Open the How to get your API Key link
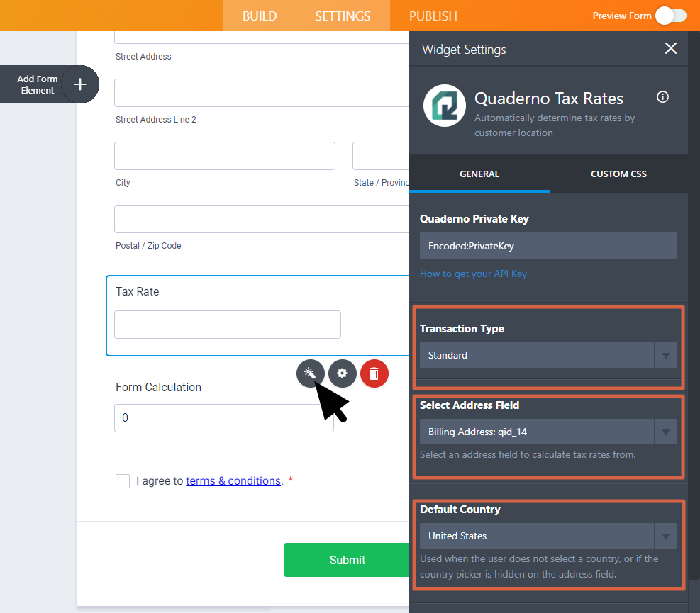Screen dimensions: 700x613 tap(473, 274)
